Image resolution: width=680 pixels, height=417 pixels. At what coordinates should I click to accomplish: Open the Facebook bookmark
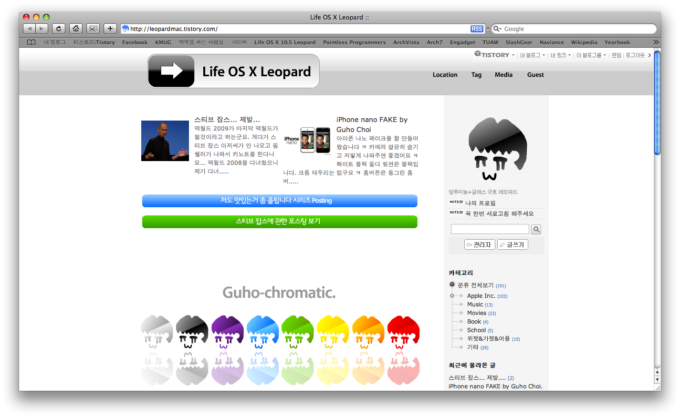pyautogui.click(x=135, y=42)
